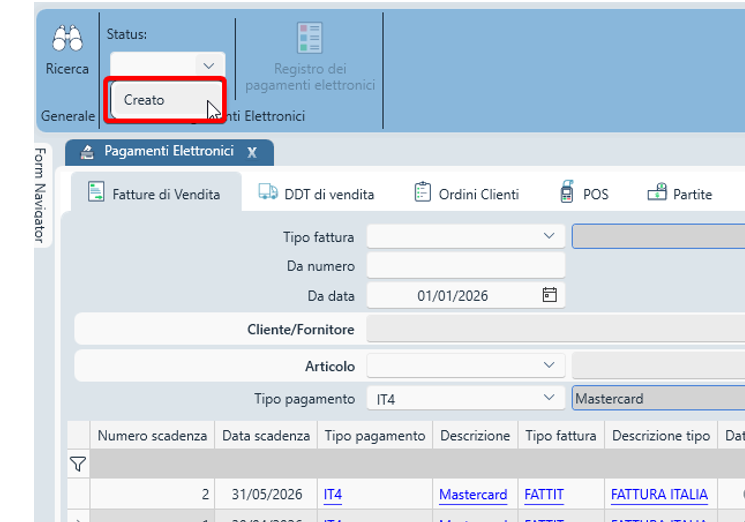Open the Ordini Clienti tab
Viewport: 745px width, 522px height.
tap(467, 194)
